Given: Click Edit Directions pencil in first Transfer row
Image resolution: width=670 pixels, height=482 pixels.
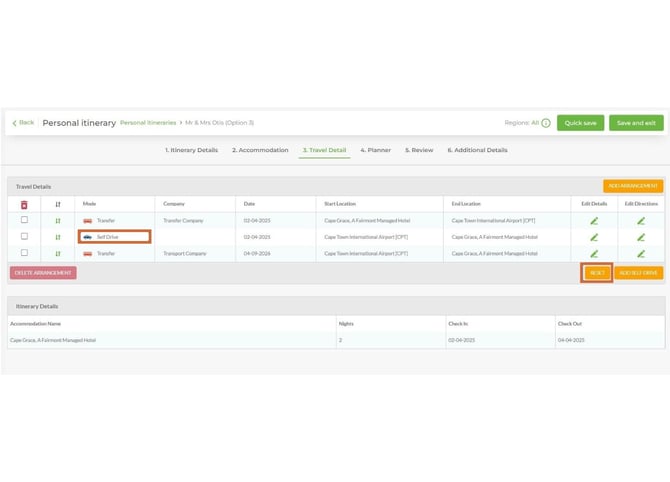Looking at the screenshot, I should (641, 220).
